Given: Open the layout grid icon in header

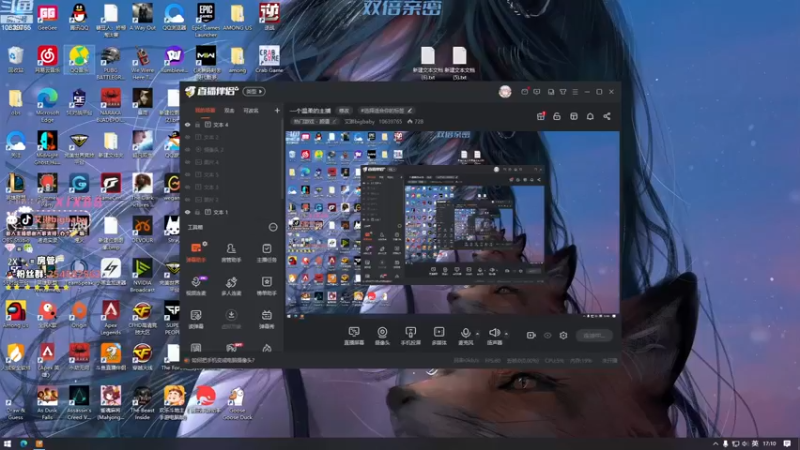Looking at the screenshot, I should (x=573, y=116).
